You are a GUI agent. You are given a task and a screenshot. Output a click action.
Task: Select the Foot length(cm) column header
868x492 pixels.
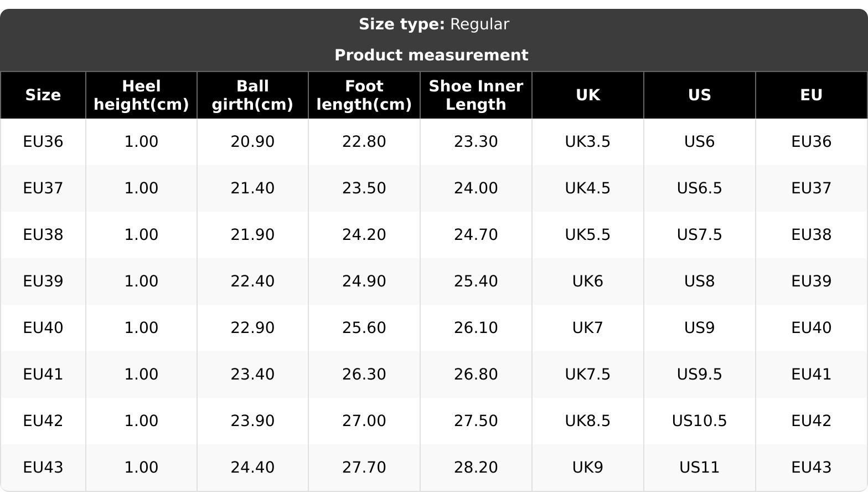(x=364, y=95)
